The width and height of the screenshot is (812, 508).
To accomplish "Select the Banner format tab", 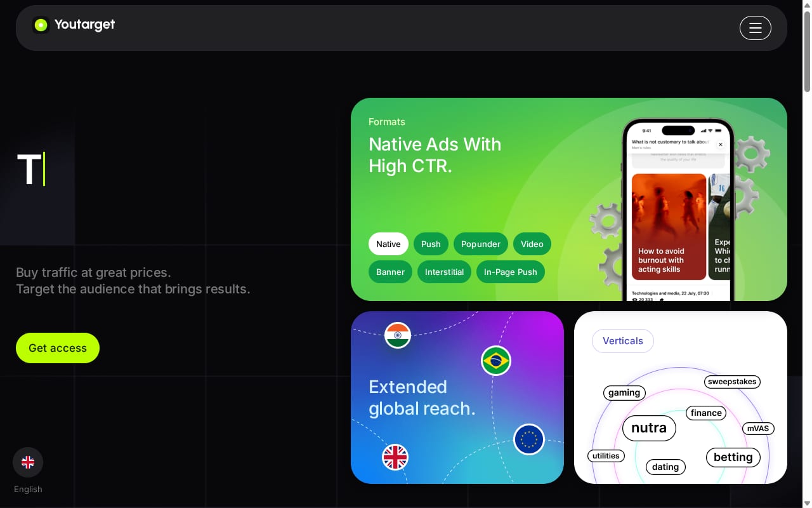I will 390,272.
